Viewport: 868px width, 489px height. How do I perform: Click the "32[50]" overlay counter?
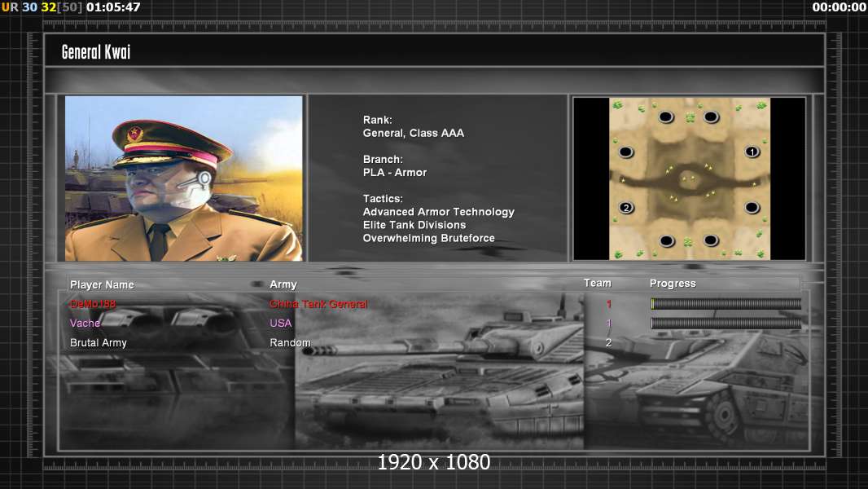pyautogui.click(x=61, y=7)
